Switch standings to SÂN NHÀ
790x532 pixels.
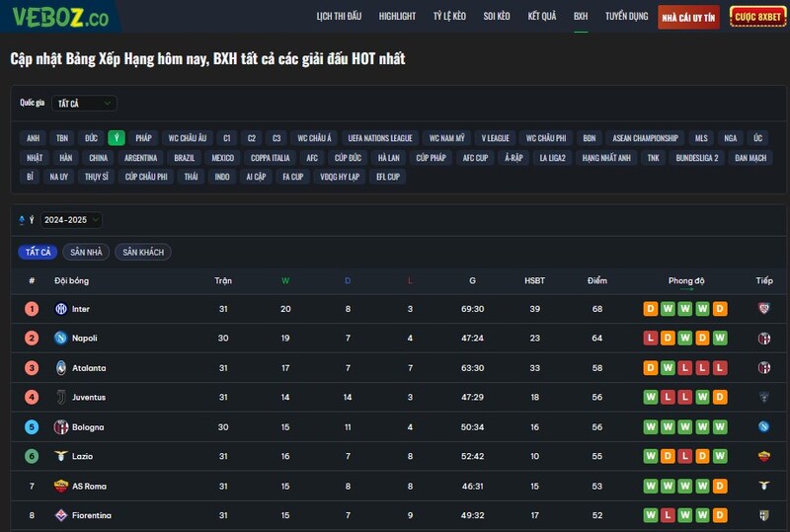tap(86, 253)
